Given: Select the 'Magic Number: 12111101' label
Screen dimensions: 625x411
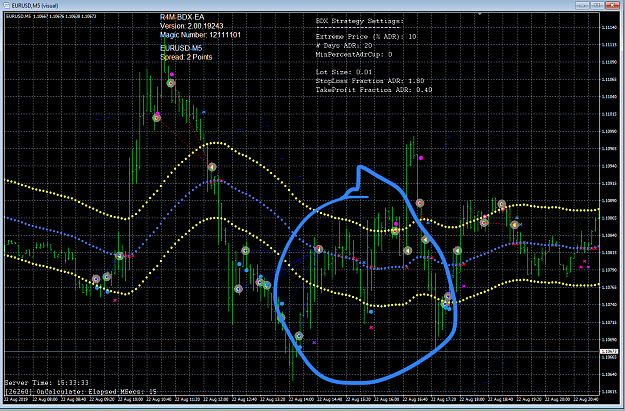Looking at the screenshot, I should pos(200,35).
